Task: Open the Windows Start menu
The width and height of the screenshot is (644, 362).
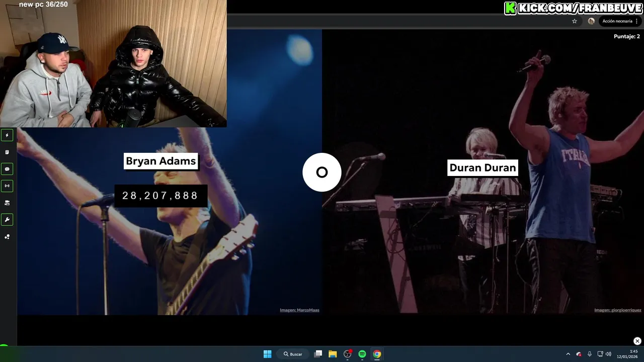Action: pyautogui.click(x=268, y=354)
